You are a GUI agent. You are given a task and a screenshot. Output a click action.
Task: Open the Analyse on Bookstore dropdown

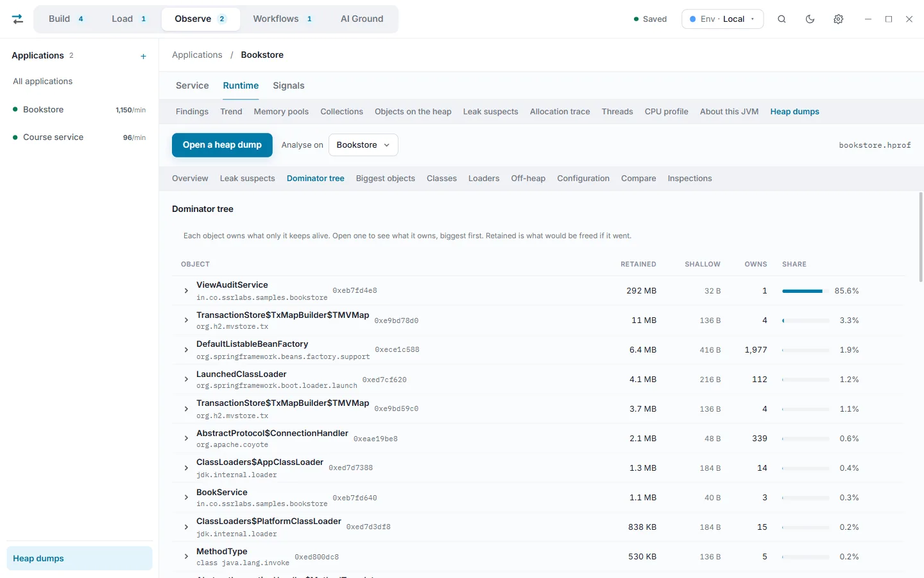363,145
